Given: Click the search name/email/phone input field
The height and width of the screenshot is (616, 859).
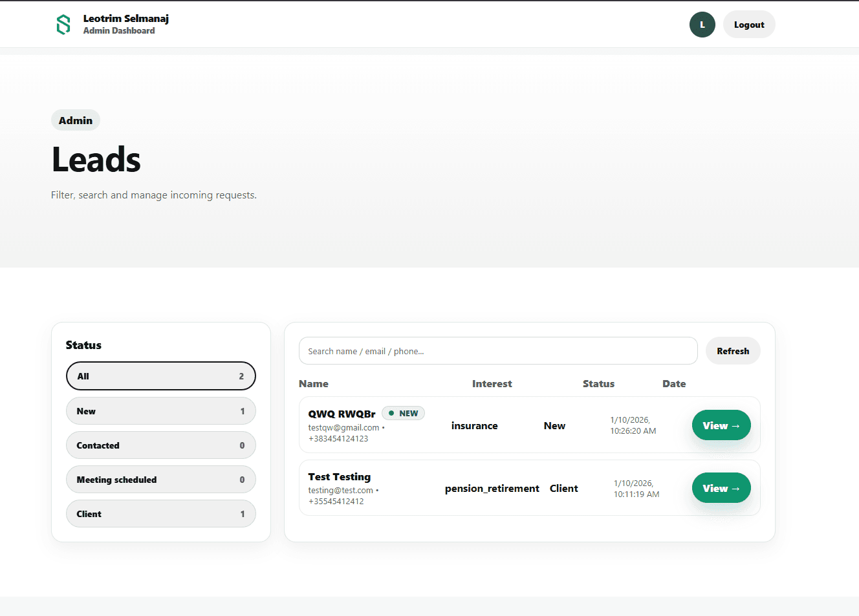Looking at the screenshot, I should pyautogui.click(x=498, y=350).
